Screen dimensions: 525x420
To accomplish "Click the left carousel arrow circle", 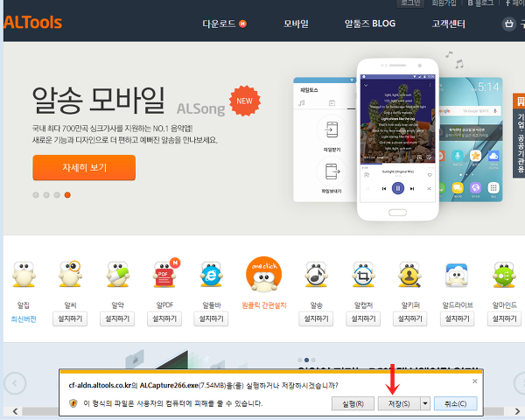I will (x=15, y=383).
